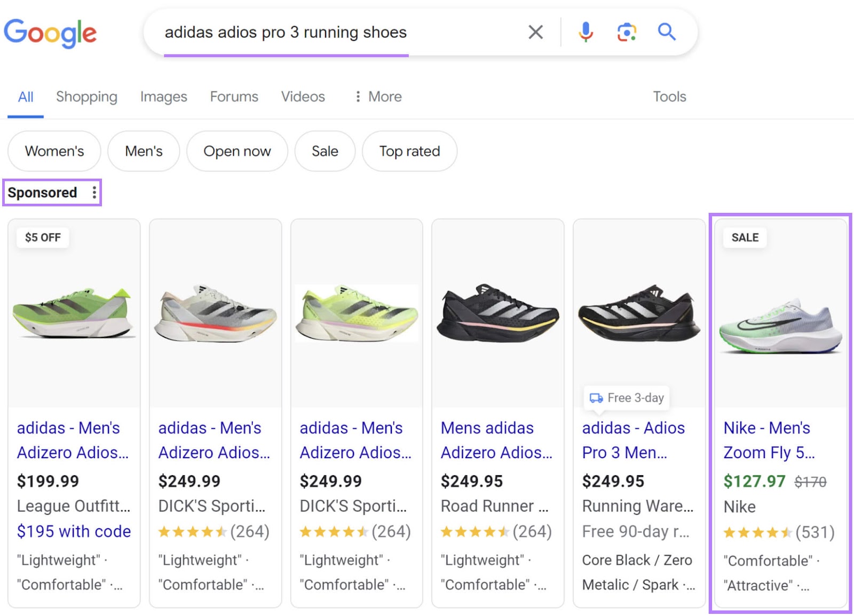The height and width of the screenshot is (616, 854).
Task: Click the SALE badge on Nike listing
Action: [745, 237]
